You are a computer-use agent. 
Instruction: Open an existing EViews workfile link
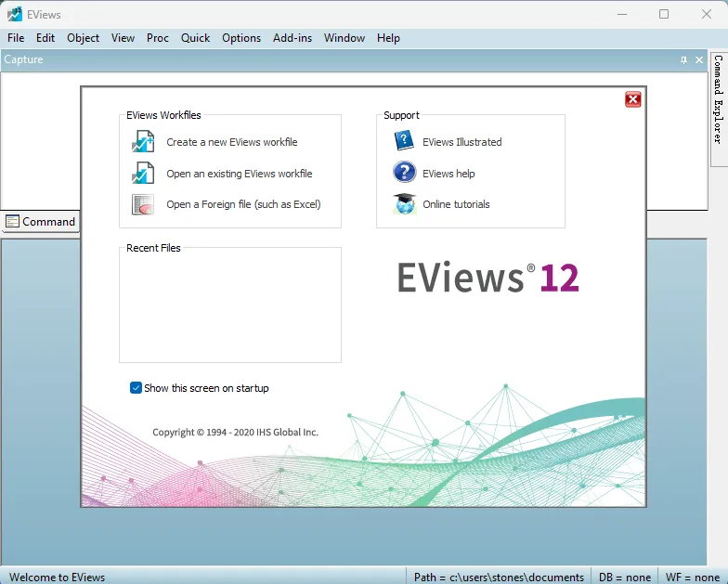(x=240, y=174)
